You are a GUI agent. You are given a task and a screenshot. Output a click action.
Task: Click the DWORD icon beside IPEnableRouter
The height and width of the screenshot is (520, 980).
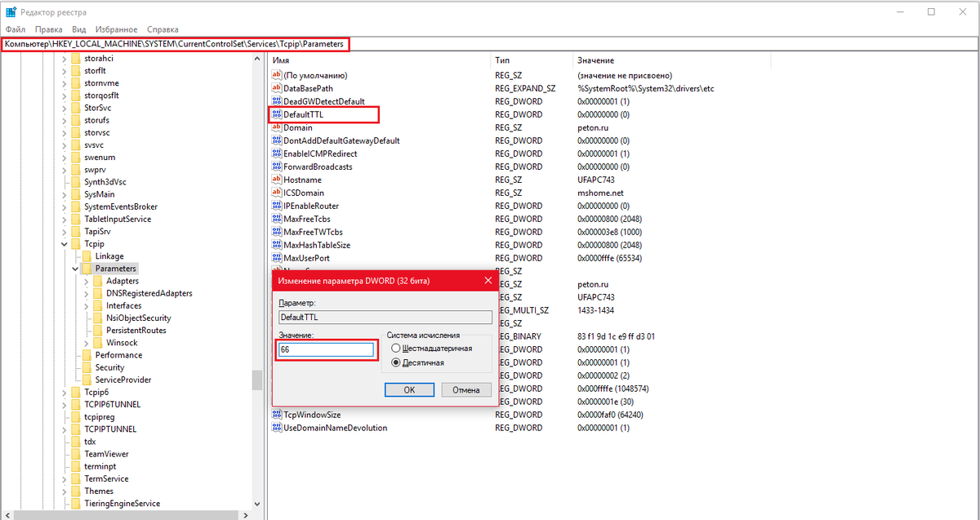pos(276,206)
